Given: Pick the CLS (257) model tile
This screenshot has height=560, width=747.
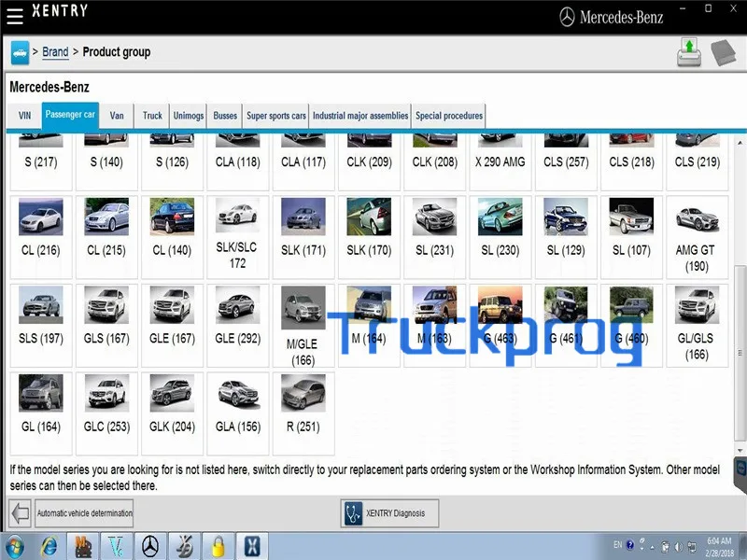Looking at the screenshot, I should 566,161.
